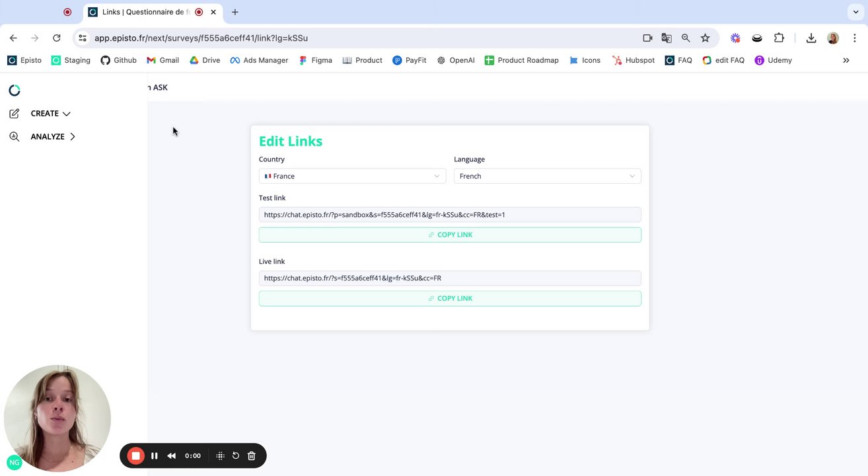Bookmark this page with the star icon
Screen dimensions: 868x476
pyautogui.click(x=705, y=38)
